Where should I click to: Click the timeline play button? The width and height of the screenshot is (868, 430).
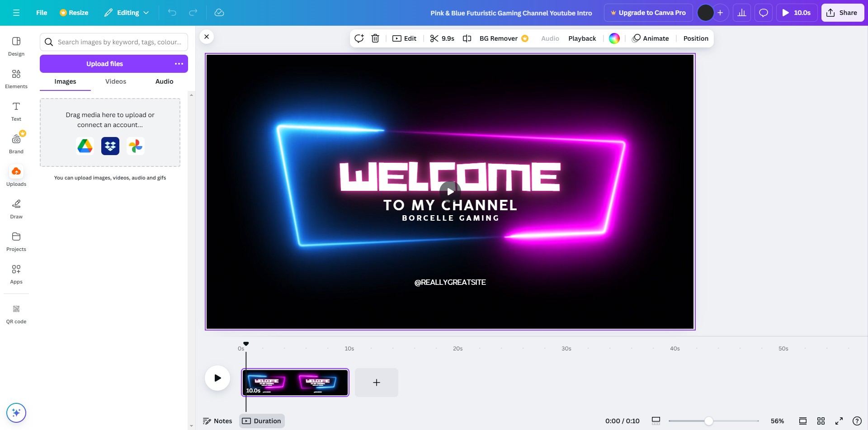click(217, 378)
